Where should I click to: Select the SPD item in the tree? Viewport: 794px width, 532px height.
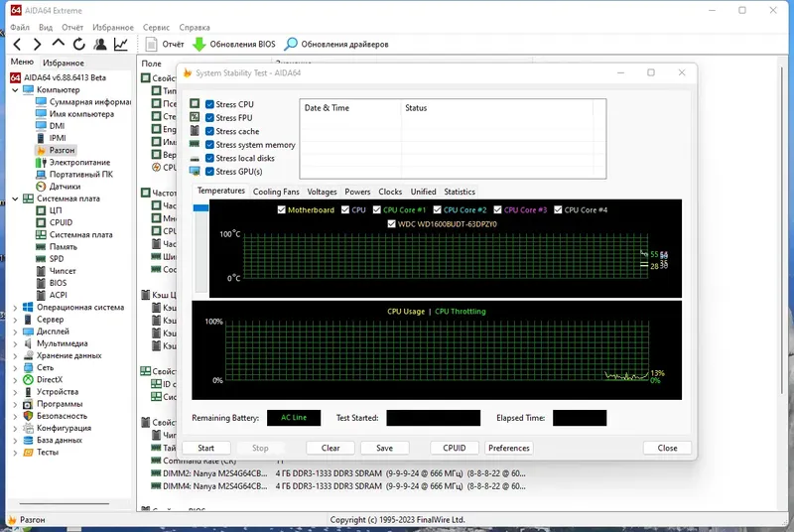[57, 259]
